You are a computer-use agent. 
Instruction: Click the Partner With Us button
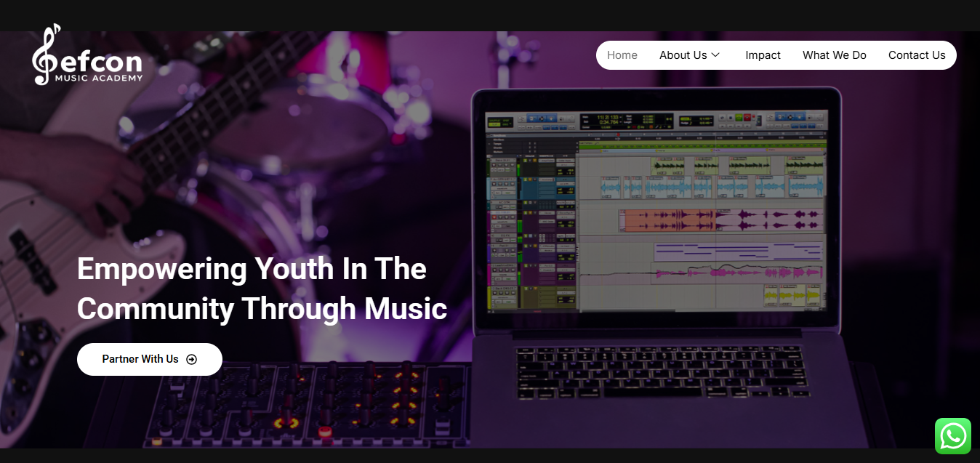point(150,359)
